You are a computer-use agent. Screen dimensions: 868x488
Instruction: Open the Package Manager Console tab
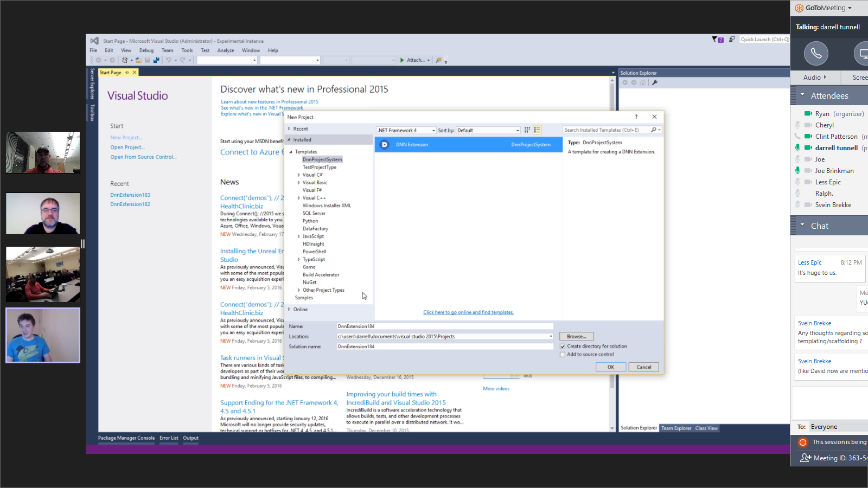point(126,438)
